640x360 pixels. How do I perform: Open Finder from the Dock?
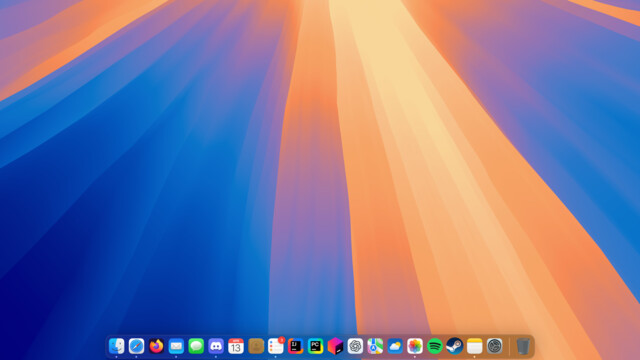point(116,346)
